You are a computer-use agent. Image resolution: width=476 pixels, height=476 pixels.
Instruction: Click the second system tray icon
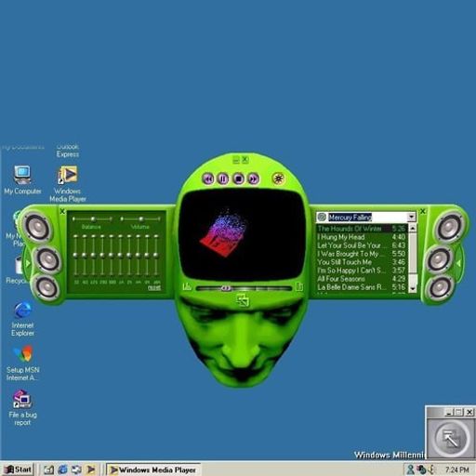[421, 469]
